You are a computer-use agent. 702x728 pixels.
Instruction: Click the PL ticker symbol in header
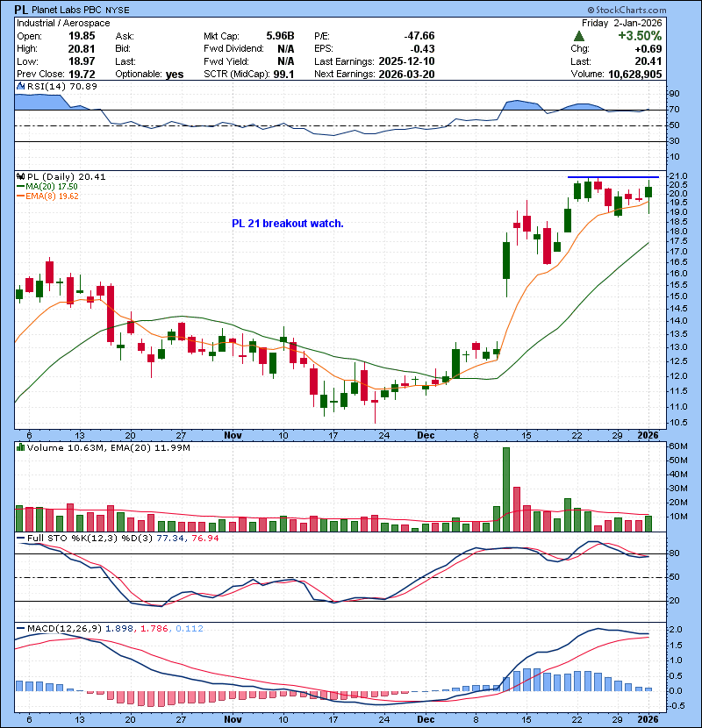[21, 10]
